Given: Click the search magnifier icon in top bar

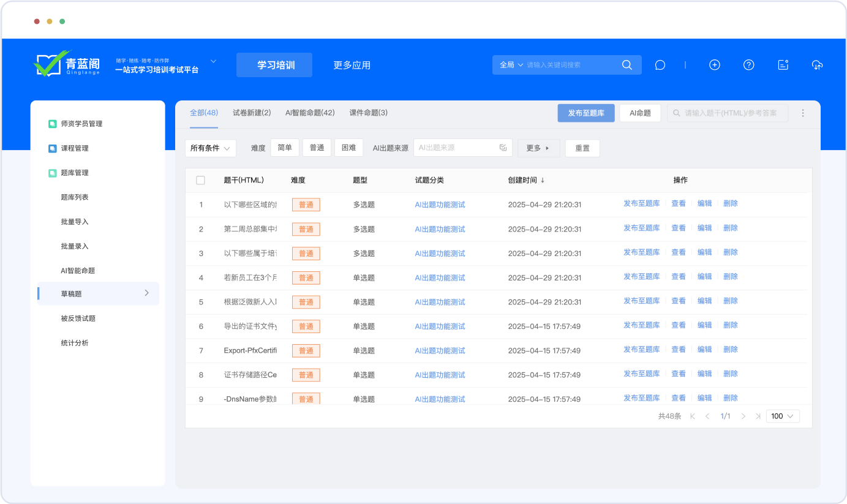Looking at the screenshot, I should coord(627,65).
